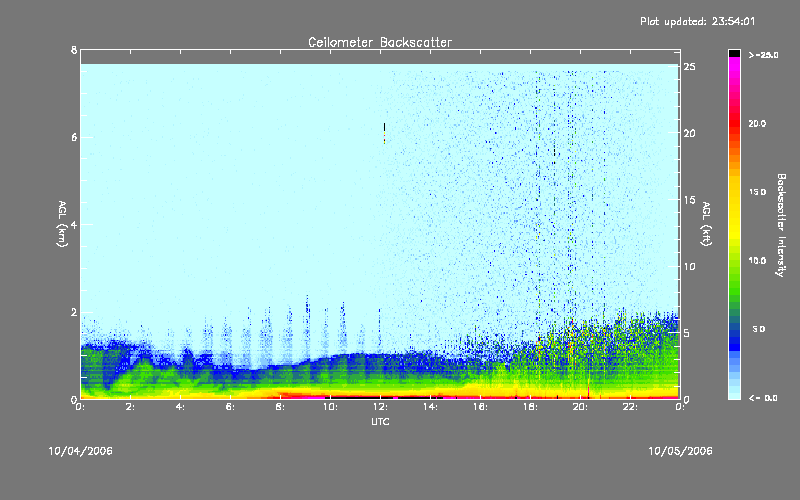Click the "10:" UTC time tick

tap(330, 407)
